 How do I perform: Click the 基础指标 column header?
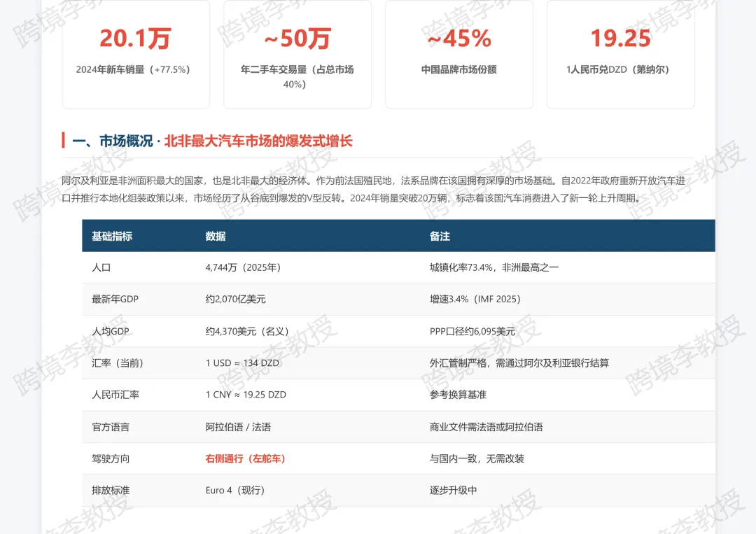point(112,236)
